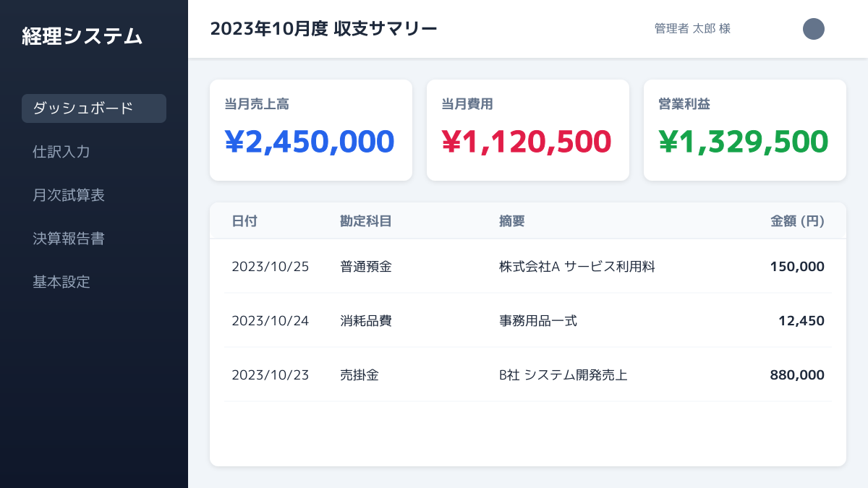Screen dimensions: 868x488
Task: Click 管理者 太郎 様 user name
Action: (692, 29)
